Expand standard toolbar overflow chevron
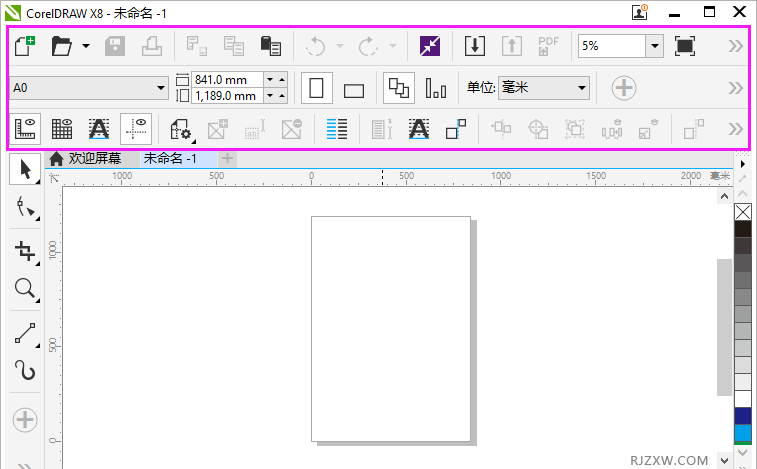Screen dimensions: 757x469 pyautogui.click(x=736, y=46)
